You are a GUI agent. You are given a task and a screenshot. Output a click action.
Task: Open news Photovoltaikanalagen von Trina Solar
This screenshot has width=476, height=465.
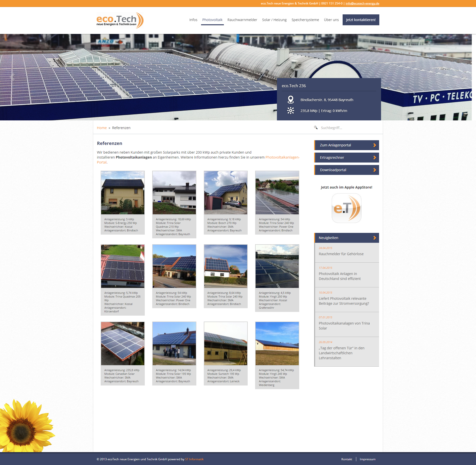pos(344,326)
